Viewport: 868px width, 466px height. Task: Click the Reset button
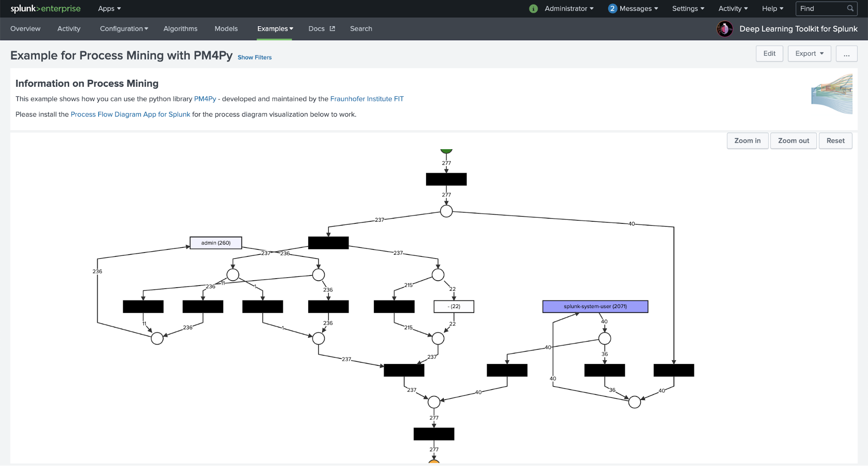pos(835,141)
